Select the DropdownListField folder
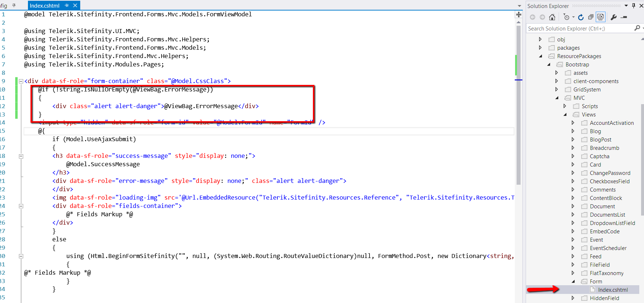Image resolution: width=644 pixels, height=303 pixels. pyautogui.click(x=612, y=223)
